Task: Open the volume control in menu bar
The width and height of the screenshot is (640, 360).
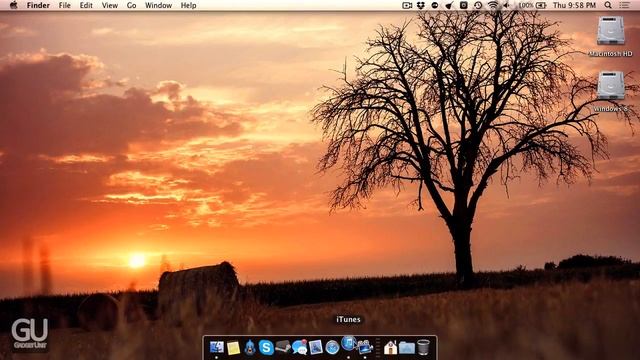Action: click(507, 5)
